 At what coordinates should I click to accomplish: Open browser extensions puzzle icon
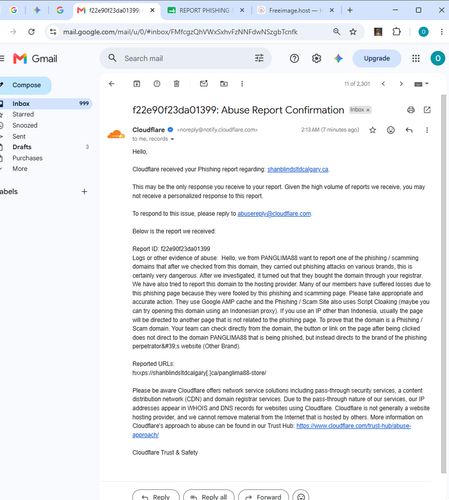pyautogui.click(x=397, y=32)
